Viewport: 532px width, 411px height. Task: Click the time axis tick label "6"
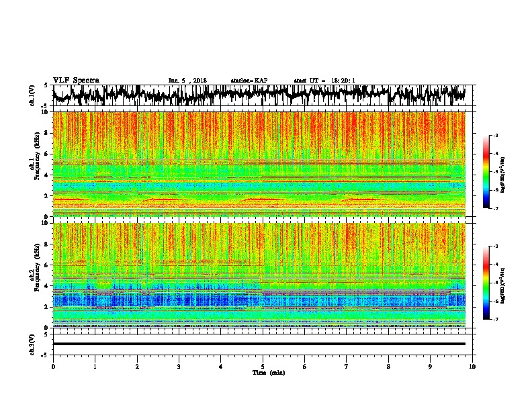pyautogui.click(x=304, y=367)
